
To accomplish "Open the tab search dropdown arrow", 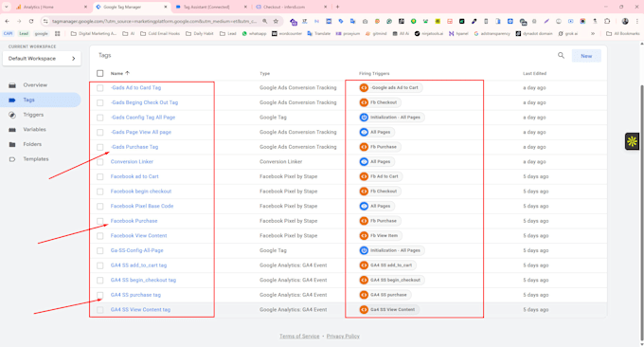I will pos(7,7).
